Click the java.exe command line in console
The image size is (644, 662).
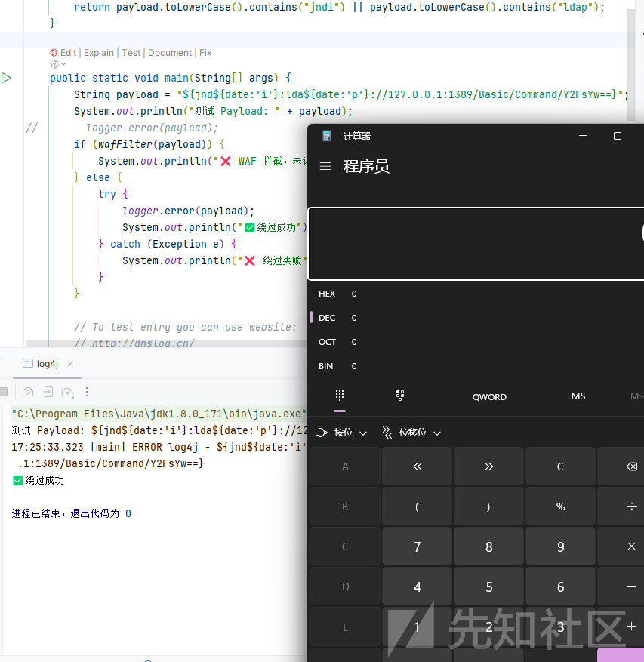159,414
